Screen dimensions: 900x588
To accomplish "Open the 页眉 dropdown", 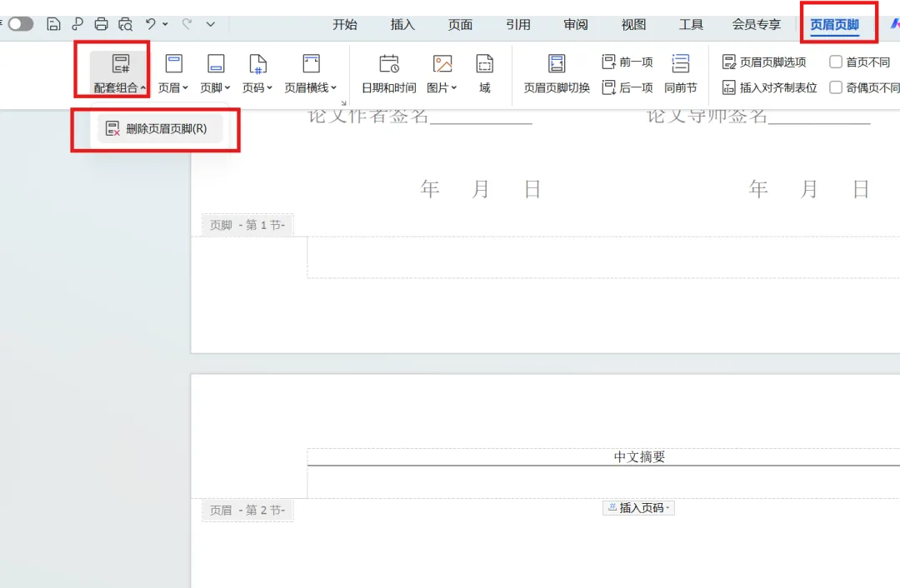I will click(173, 72).
